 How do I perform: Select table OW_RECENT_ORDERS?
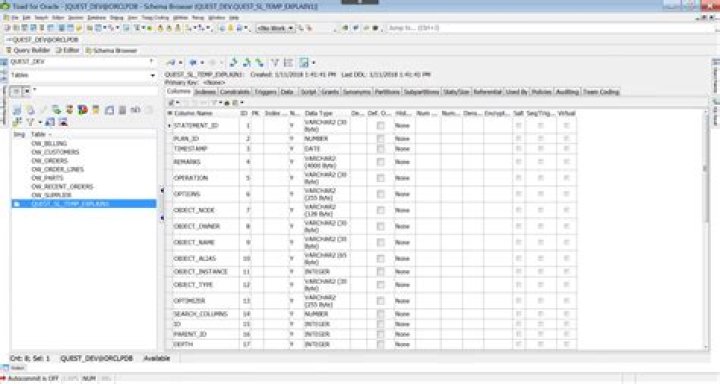pos(62,187)
